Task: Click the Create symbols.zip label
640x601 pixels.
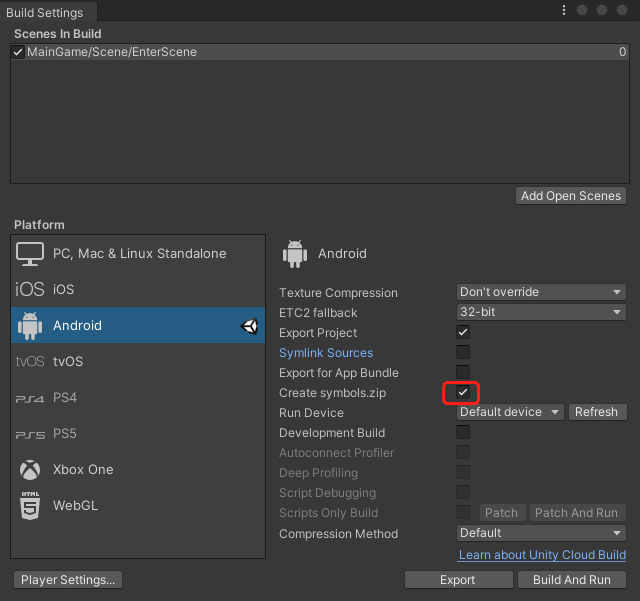Action: point(332,393)
